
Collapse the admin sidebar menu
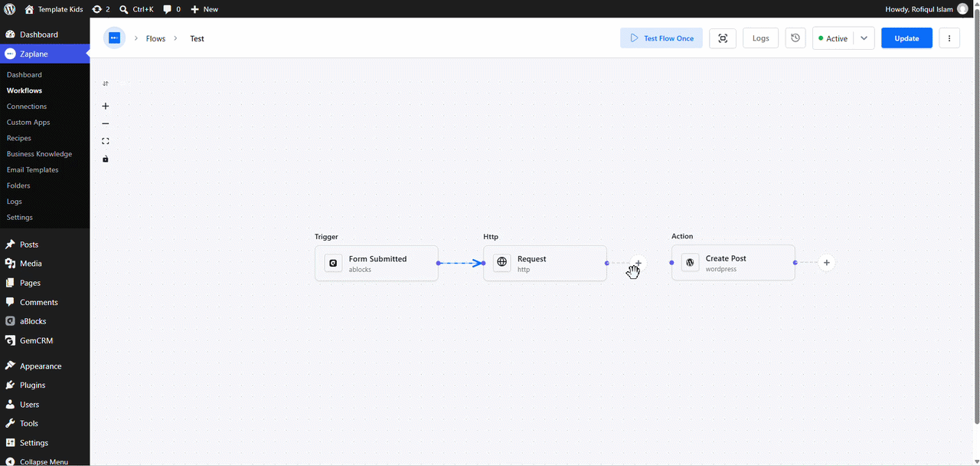44,461
